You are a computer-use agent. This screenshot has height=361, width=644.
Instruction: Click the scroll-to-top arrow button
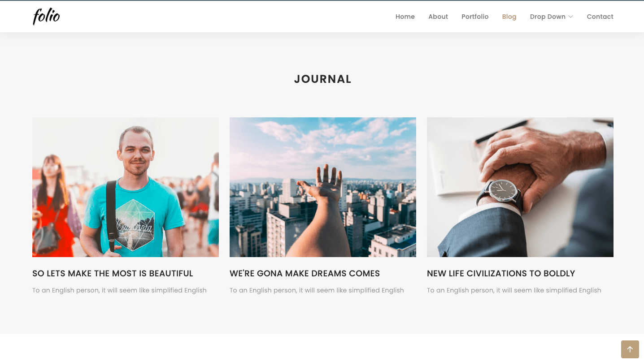(x=630, y=349)
